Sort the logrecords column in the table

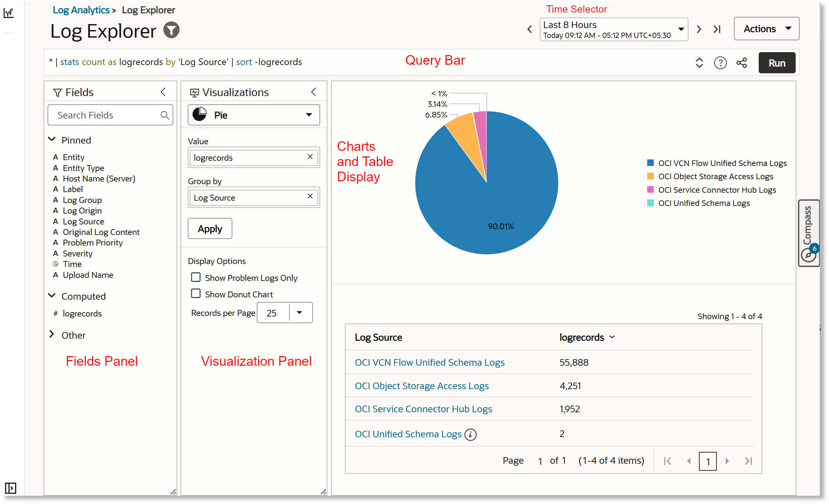click(x=612, y=337)
